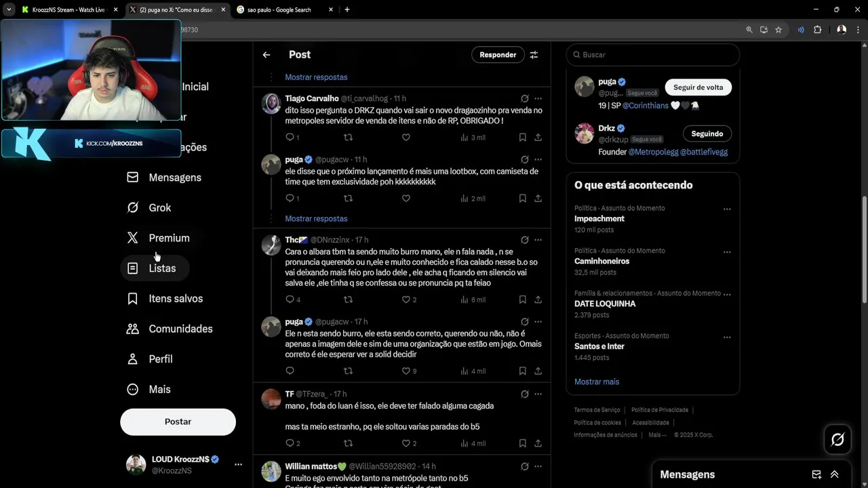Open the Impeachment trending topic
Viewport: 868px width, 488px height.
[599, 219]
